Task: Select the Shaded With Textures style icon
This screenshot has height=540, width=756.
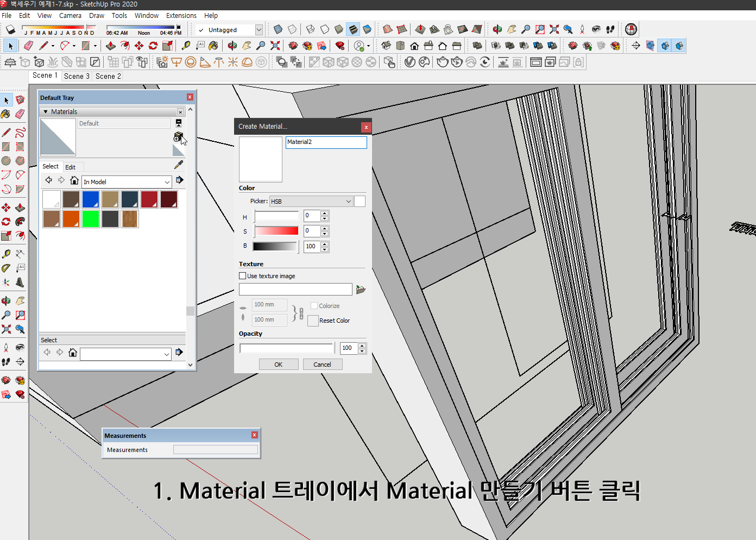Action: tap(353, 29)
